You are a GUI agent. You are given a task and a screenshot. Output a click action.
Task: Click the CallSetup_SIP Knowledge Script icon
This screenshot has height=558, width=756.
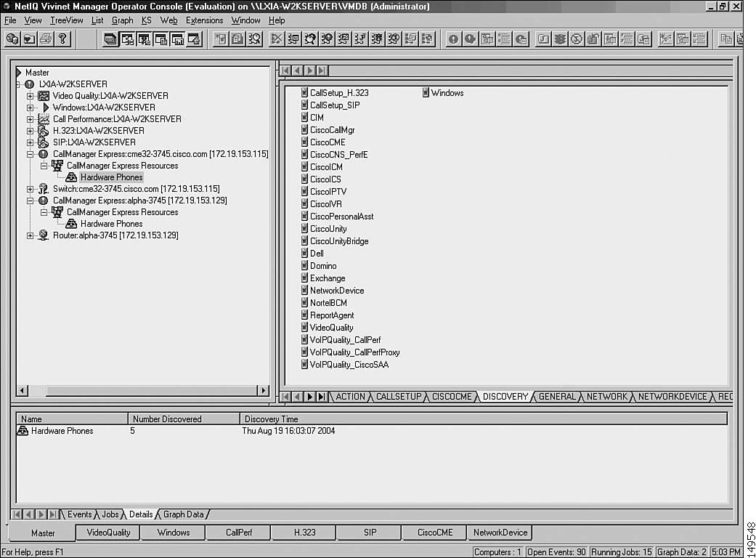(x=304, y=105)
